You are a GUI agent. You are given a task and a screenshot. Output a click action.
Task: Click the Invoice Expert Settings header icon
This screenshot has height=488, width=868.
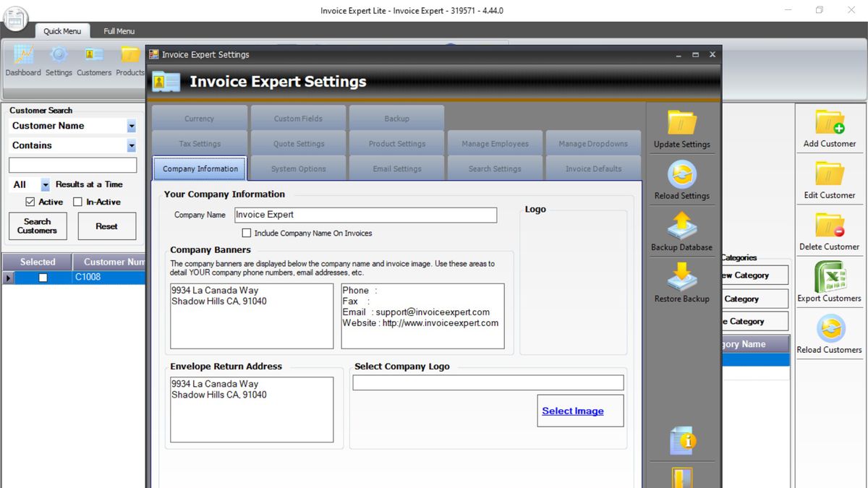166,82
